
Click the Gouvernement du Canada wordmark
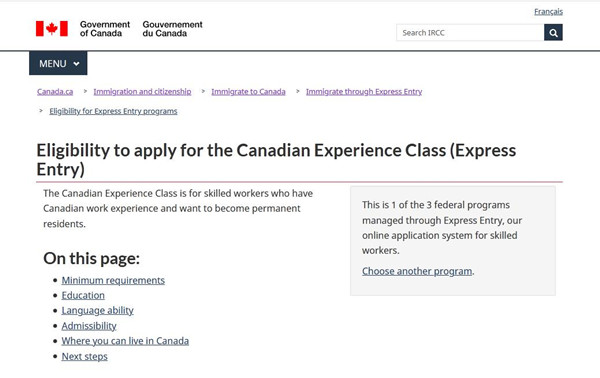173,29
